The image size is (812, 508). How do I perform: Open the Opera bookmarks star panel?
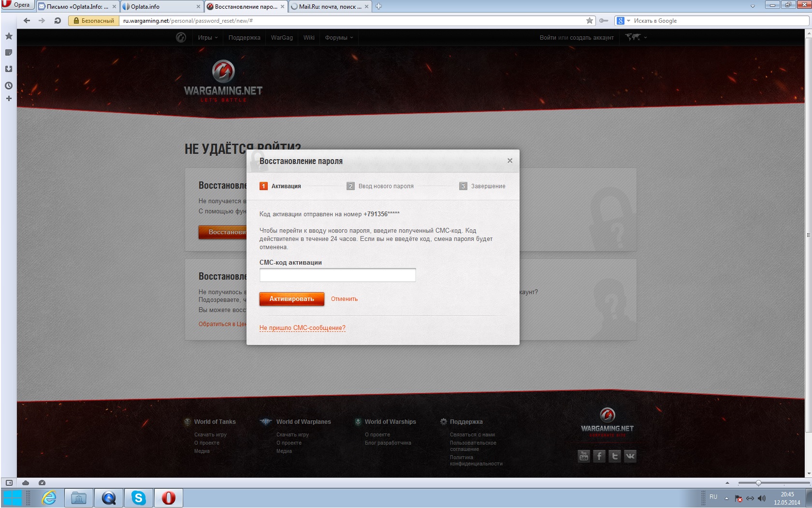click(x=9, y=36)
